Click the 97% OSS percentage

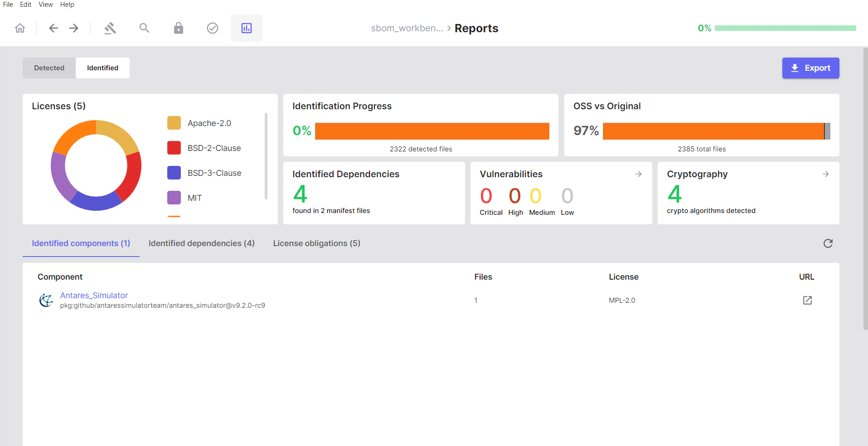click(x=586, y=131)
